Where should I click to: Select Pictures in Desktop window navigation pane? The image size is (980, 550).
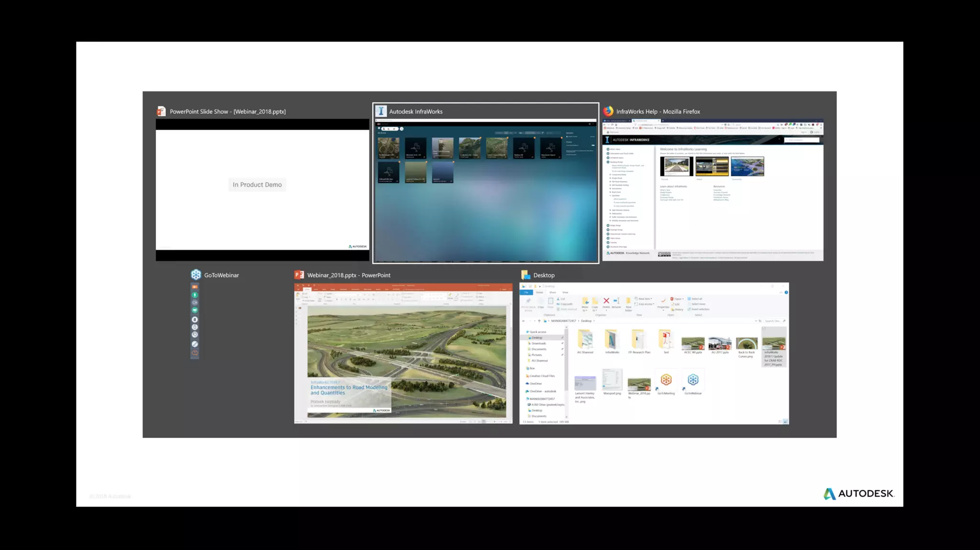(x=535, y=355)
